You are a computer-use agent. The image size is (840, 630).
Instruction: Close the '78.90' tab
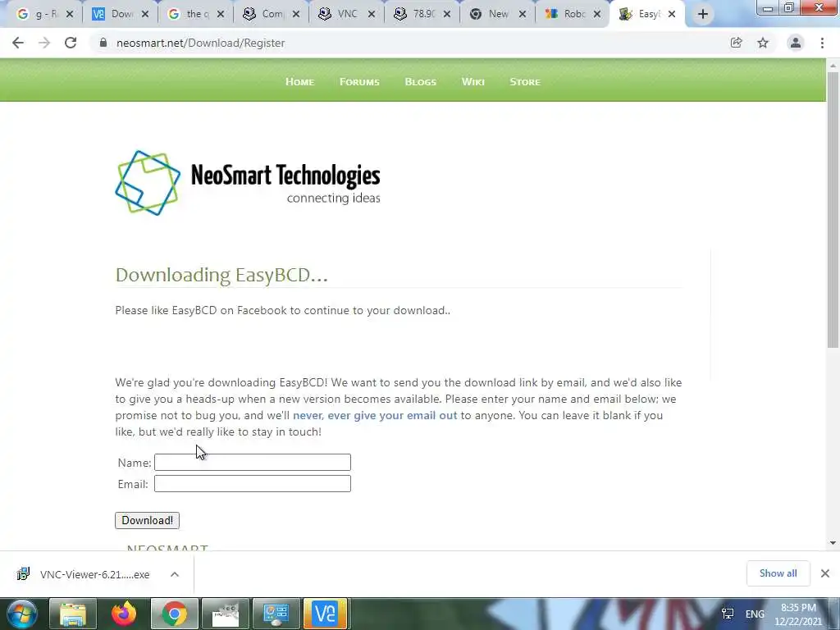[x=447, y=15]
